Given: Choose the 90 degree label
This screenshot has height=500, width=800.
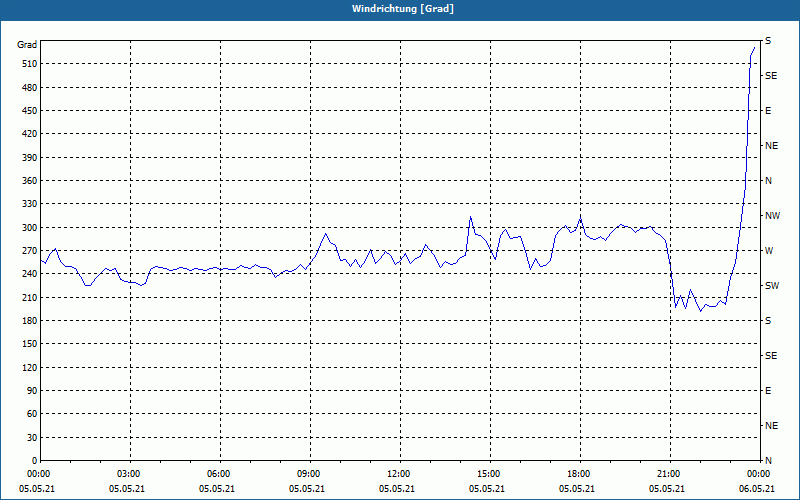Looking at the screenshot, I should (32, 390).
